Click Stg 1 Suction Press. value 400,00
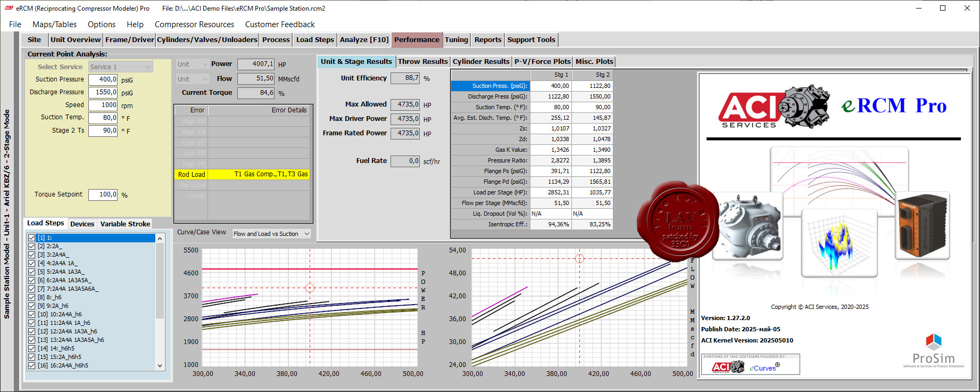980x392 pixels. pos(551,86)
